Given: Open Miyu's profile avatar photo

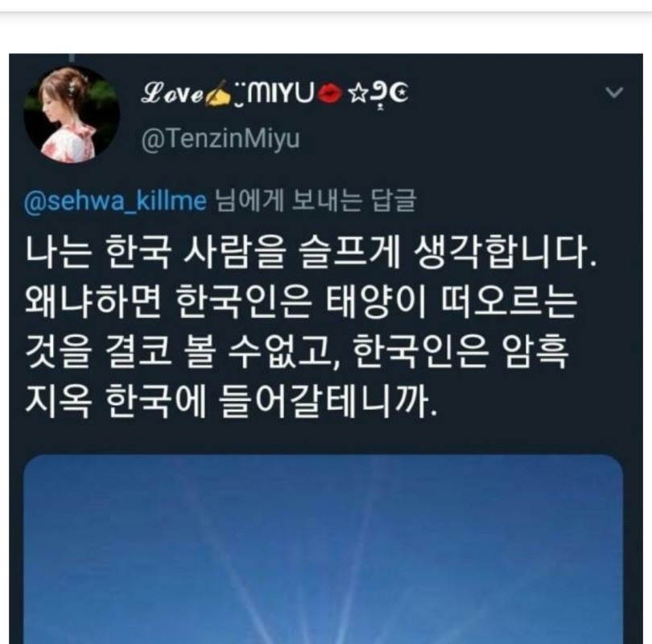Looking at the screenshot, I should [72, 114].
